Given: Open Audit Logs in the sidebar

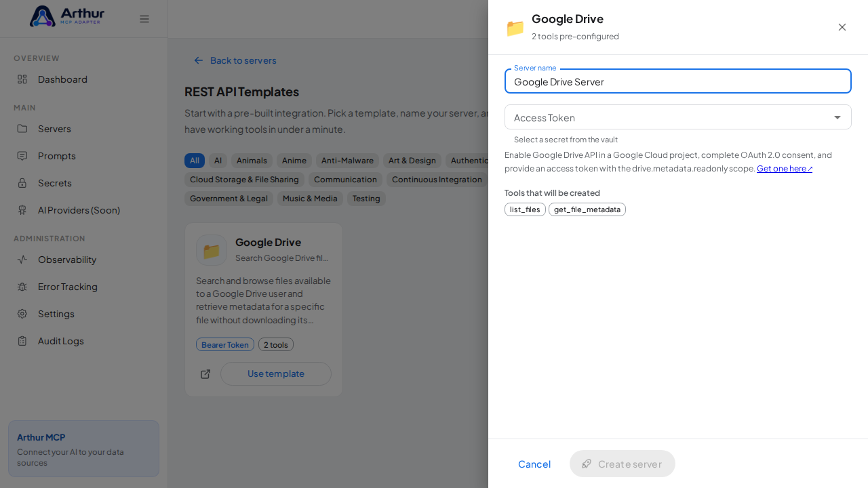Looking at the screenshot, I should pyautogui.click(x=84, y=341).
